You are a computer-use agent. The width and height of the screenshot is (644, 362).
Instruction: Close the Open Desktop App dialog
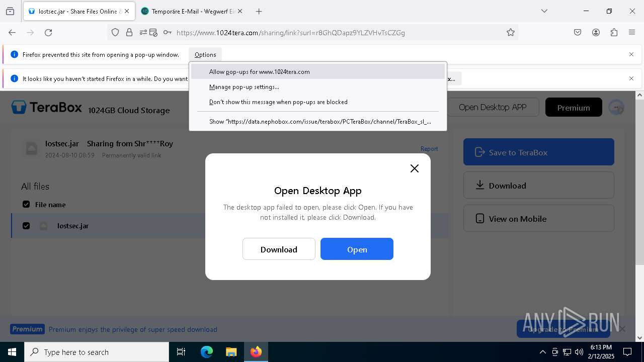tap(415, 168)
